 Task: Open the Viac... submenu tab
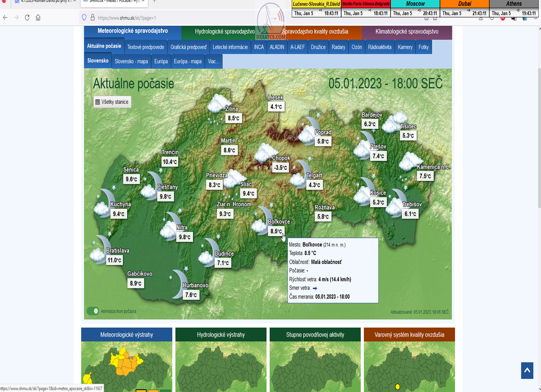[x=213, y=61]
